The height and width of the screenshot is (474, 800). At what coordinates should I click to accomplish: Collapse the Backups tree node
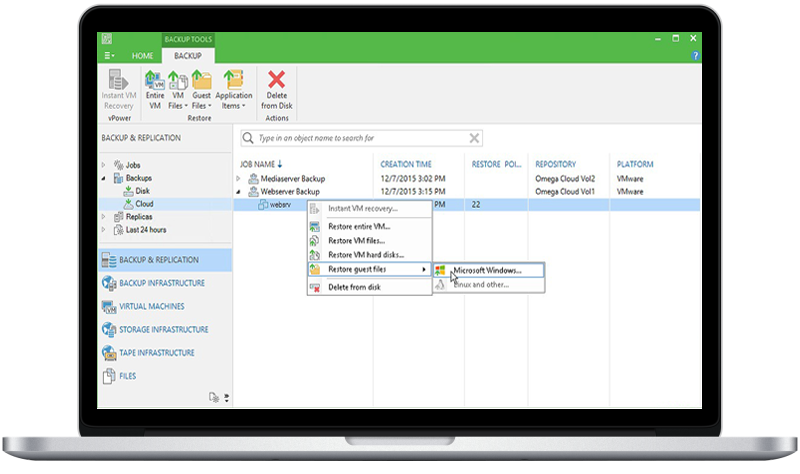point(104,178)
